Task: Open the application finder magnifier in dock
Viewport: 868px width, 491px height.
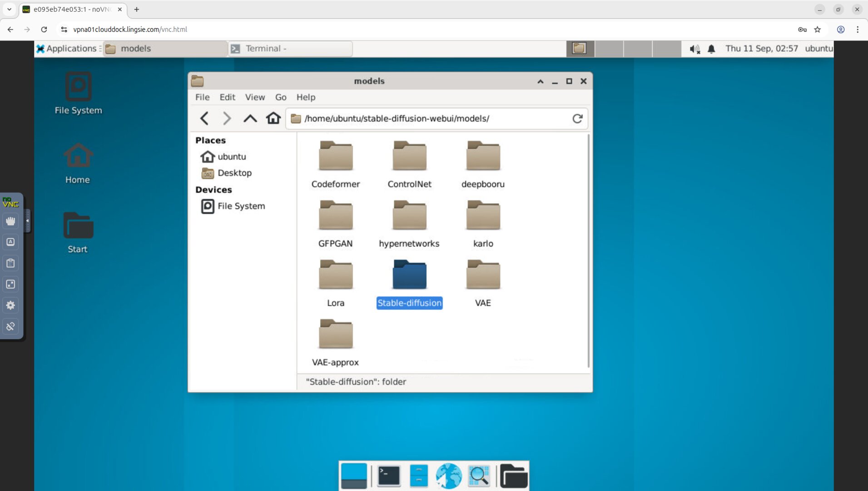Action: point(478,476)
